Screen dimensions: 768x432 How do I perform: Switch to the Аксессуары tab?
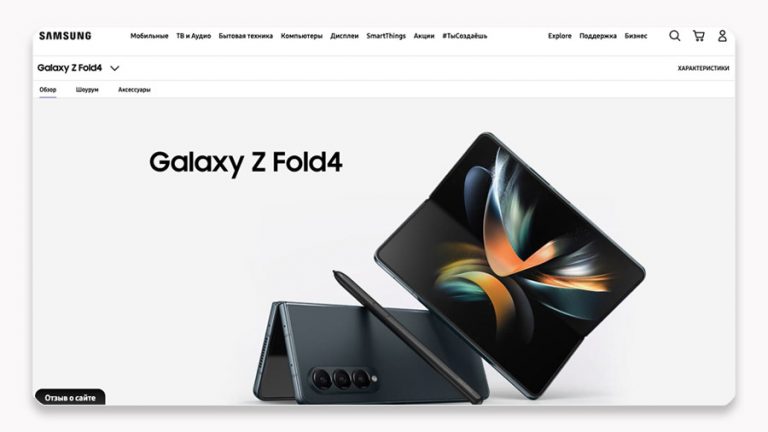click(x=134, y=90)
